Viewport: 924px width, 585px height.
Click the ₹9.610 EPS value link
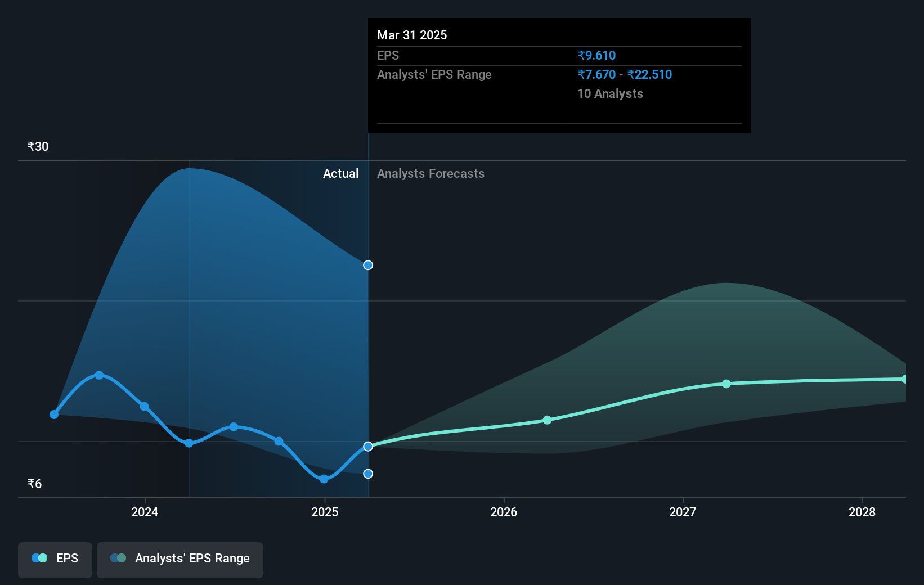tap(596, 55)
